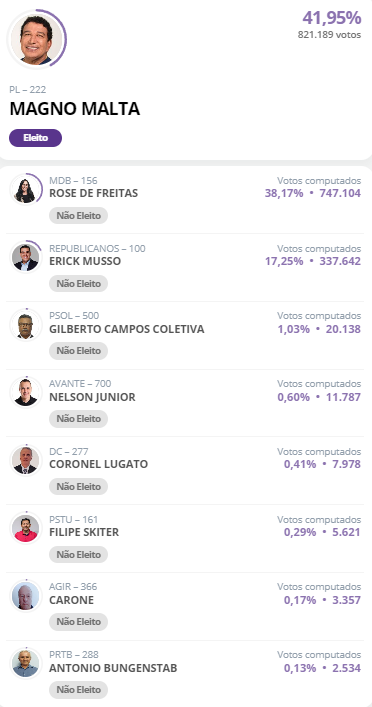Click the NELSON JUNIOR name text
The width and height of the screenshot is (372, 707).
pyautogui.click(x=92, y=397)
